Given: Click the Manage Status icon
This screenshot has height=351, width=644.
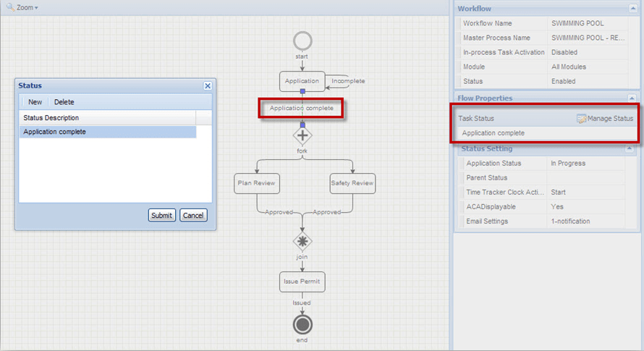Looking at the screenshot, I should tap(582, 119).
